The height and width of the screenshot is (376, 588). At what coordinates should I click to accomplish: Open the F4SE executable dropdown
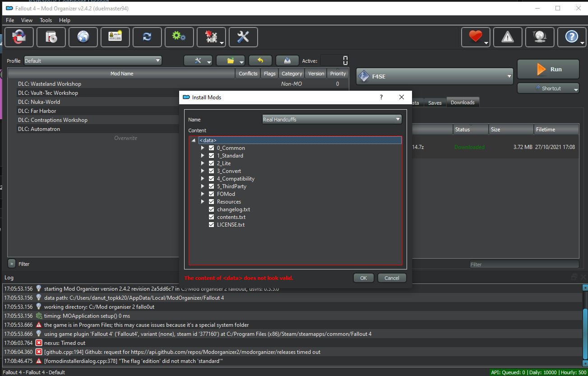coord(435,77)
